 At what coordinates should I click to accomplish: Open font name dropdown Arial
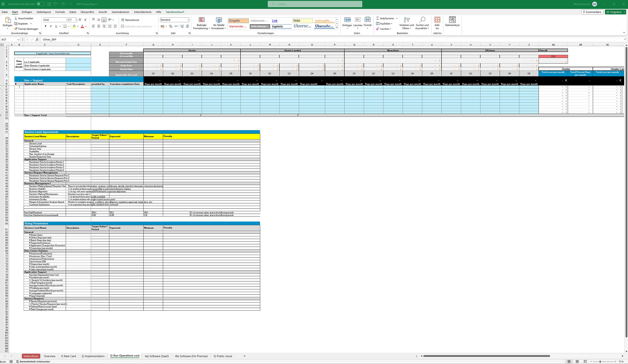(x=67, y=20)
